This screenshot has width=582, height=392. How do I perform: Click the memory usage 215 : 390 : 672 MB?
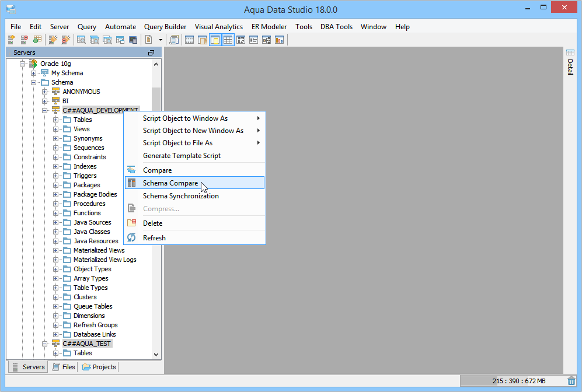519,381
